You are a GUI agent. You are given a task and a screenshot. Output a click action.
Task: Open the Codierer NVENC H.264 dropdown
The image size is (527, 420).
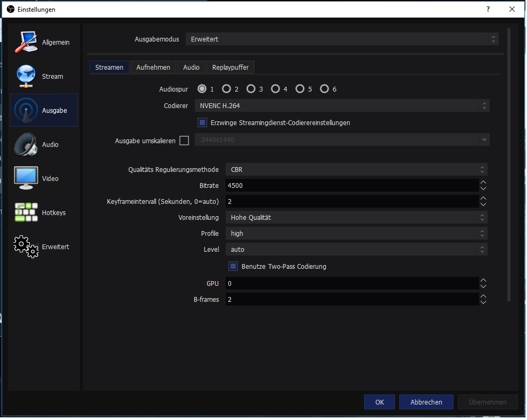(341, 106)
